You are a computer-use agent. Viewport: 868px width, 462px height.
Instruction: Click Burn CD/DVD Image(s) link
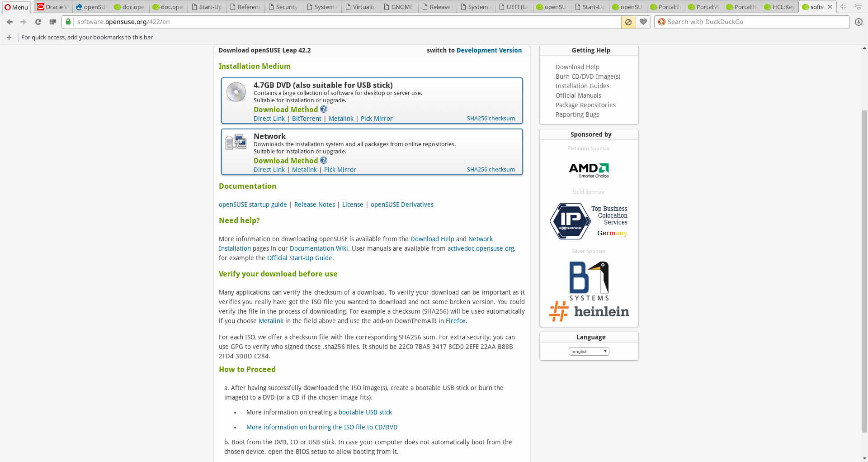588,76
